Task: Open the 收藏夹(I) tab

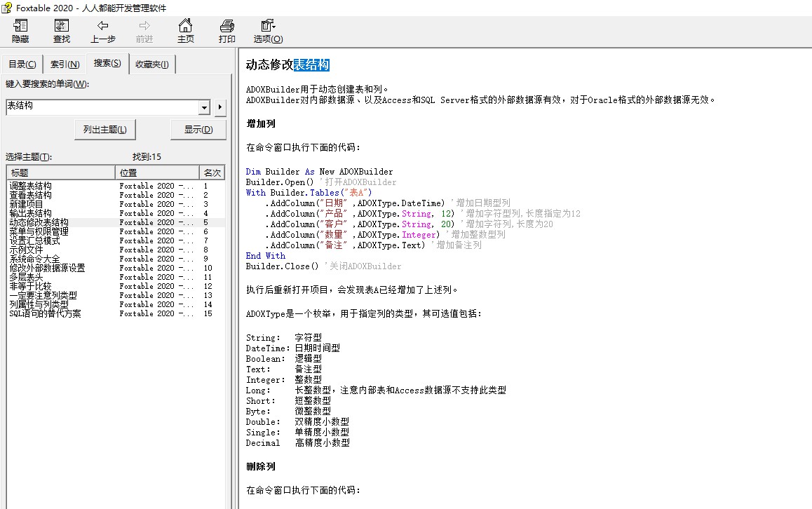Action: pos(151,65)
